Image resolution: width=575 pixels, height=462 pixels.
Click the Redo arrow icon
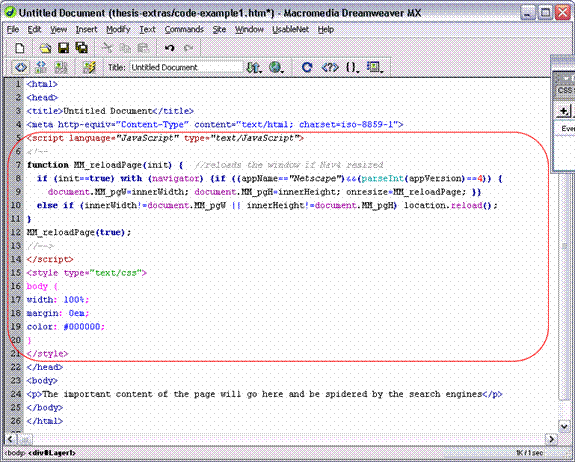pyautogui.click(x=188, y=48)
